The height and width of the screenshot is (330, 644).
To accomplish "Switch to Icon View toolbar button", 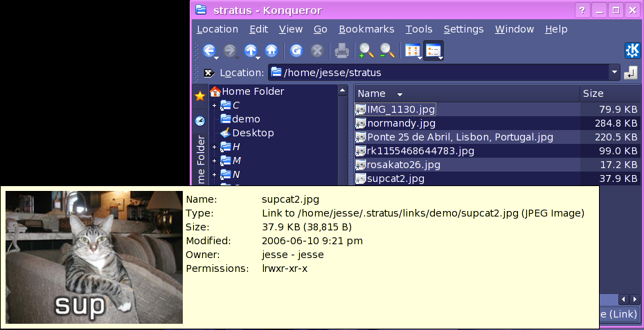I will pyautogui.click(x=412, y=51).
